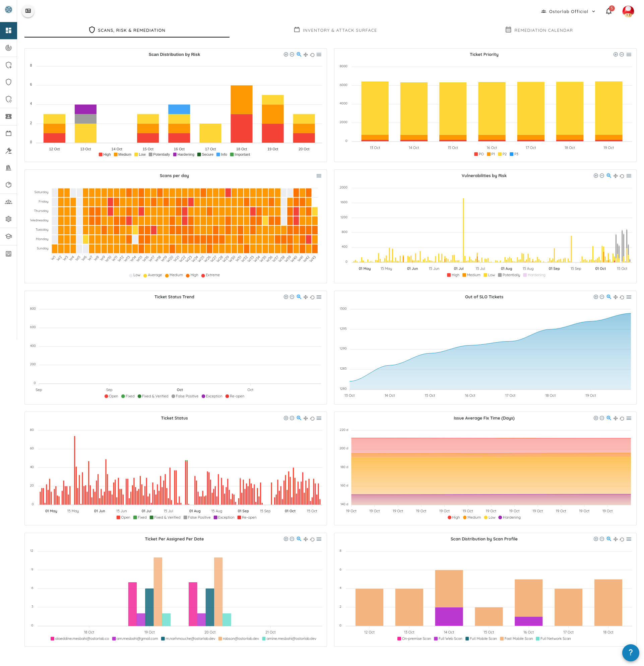This screenshot has height=666, width=644.
Task: Open Ticket Status Trend chart menu
Action: coord(319,297)
